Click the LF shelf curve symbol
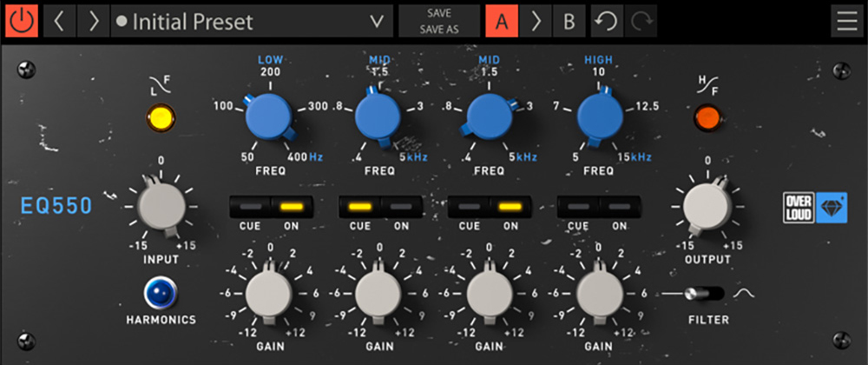 click(161, 86)
